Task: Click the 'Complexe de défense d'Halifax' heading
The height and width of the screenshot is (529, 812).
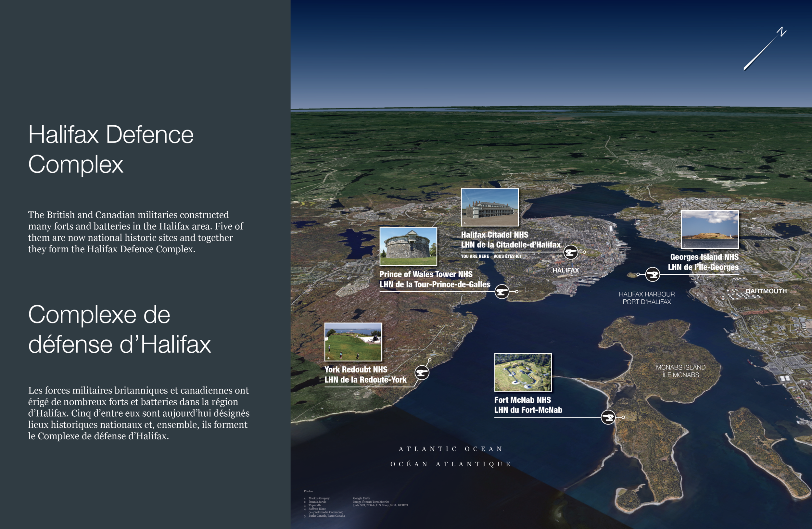Action: coord(120,329)
